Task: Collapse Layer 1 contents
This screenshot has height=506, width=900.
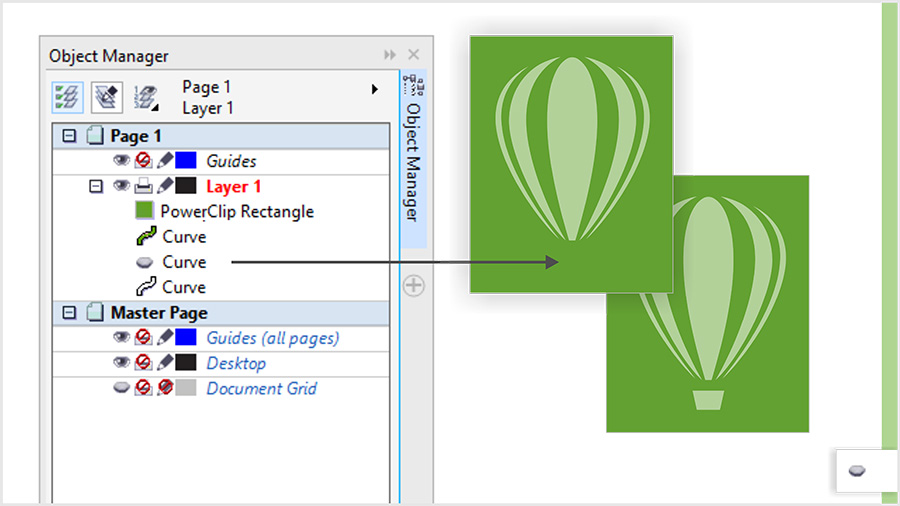Action: (96, 186)
